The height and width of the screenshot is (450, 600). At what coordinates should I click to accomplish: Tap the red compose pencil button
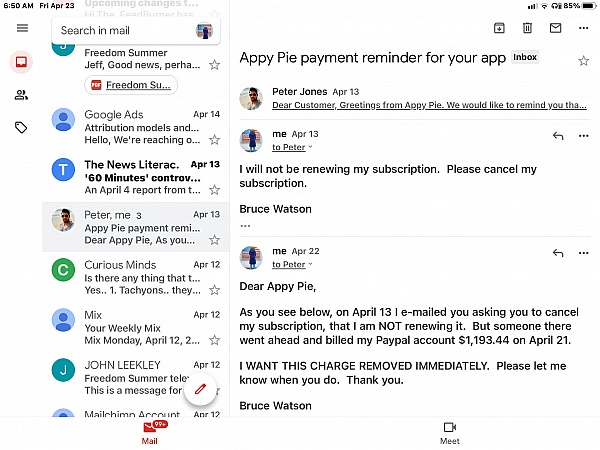pos(200,389)
